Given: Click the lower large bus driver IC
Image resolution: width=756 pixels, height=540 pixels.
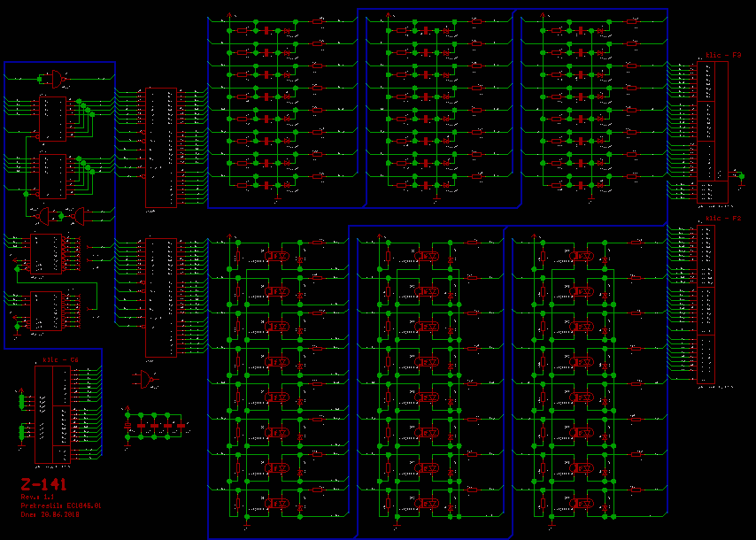Looking at the screenshot, I should 161,297.
